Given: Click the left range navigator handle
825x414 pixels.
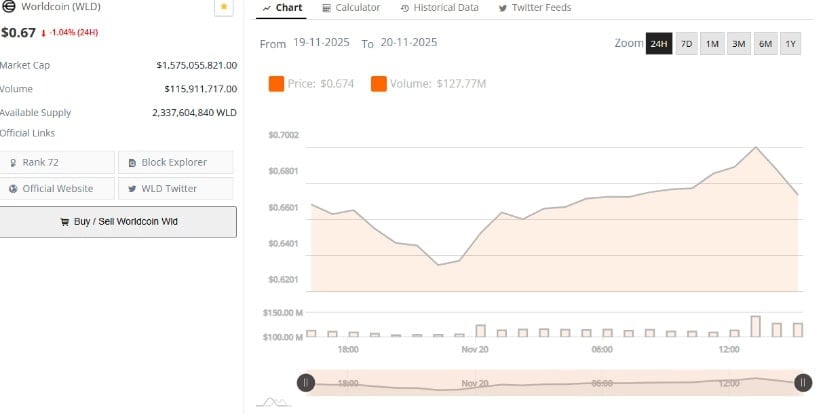Looking at the screenshot, I should pyautogui.click(x=306, y=382).
